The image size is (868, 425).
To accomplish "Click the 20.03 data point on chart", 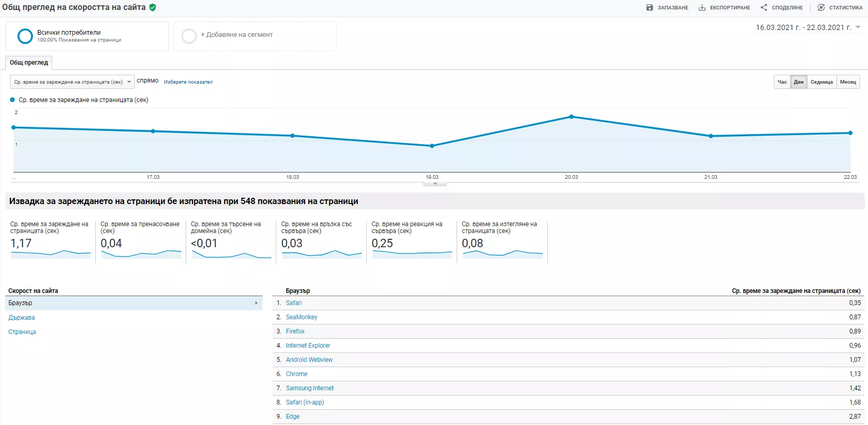I will 571,117.
